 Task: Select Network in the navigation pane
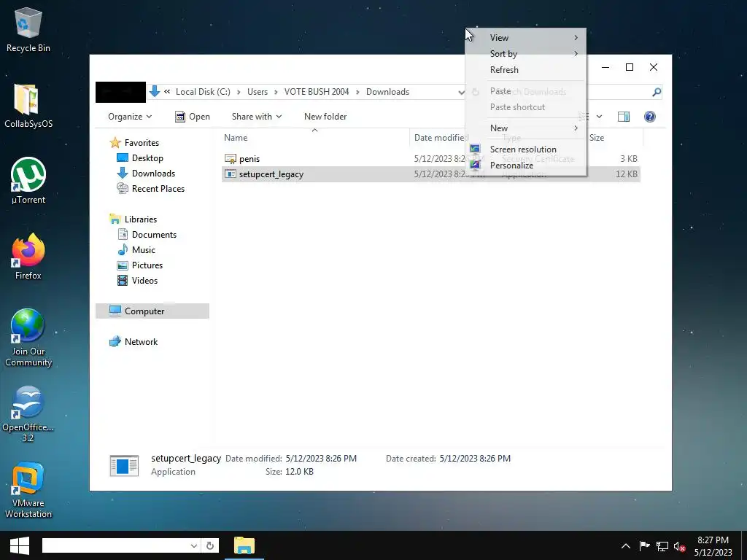point(141,342)
